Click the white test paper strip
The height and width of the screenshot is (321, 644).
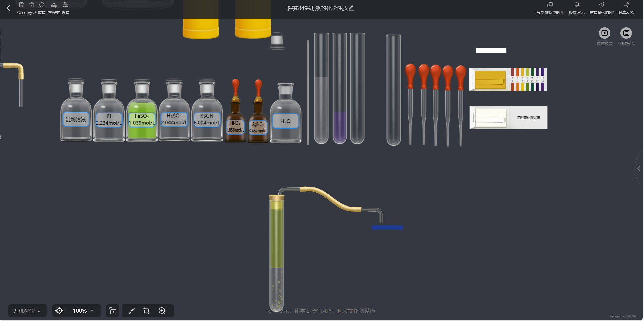[491, 50]
